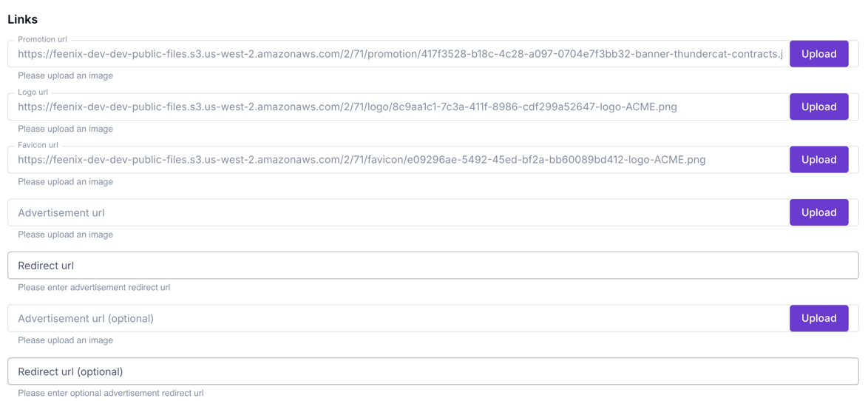Click Upload next to Favicon url

click(x=818, y=160)
